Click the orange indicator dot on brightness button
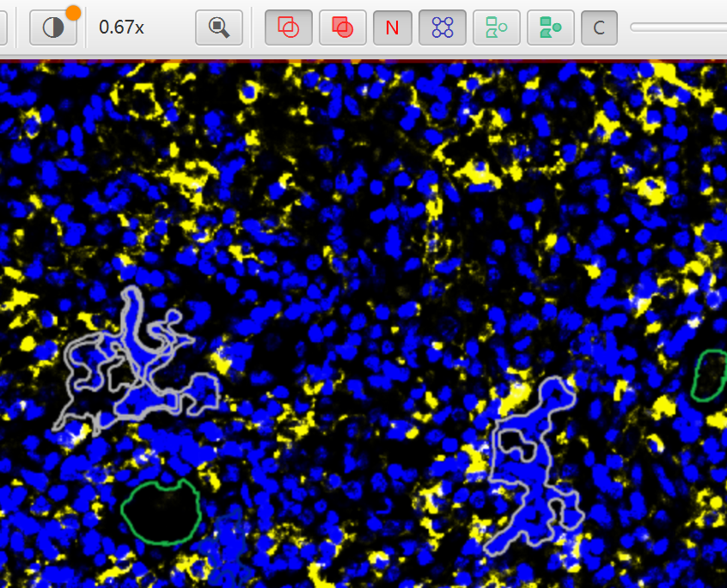The width and height of the screenshot is (727, 588). [x=73, y=12]
